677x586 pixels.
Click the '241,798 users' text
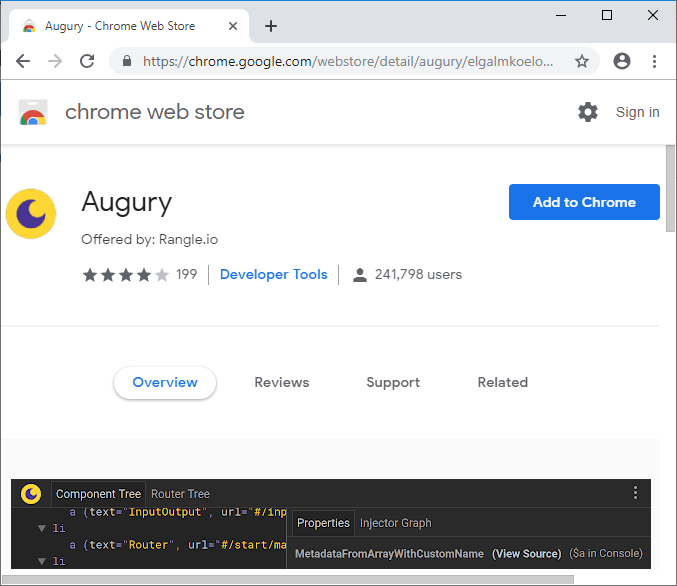pyautogui.click(x=418, y=275)
